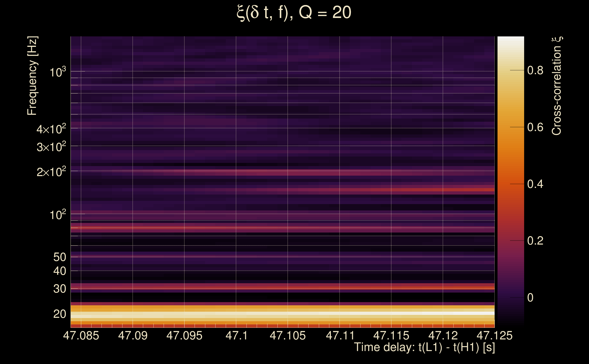
Task: Click the 0.2 colorbar tick label
Action: pos(535,240)
